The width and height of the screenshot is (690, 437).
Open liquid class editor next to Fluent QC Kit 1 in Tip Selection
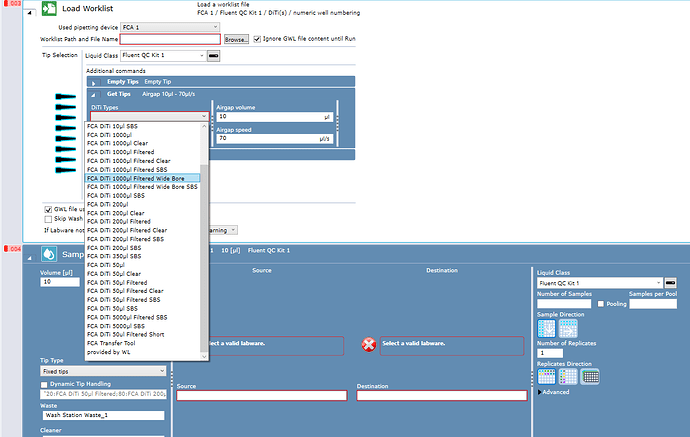point(213,56)
